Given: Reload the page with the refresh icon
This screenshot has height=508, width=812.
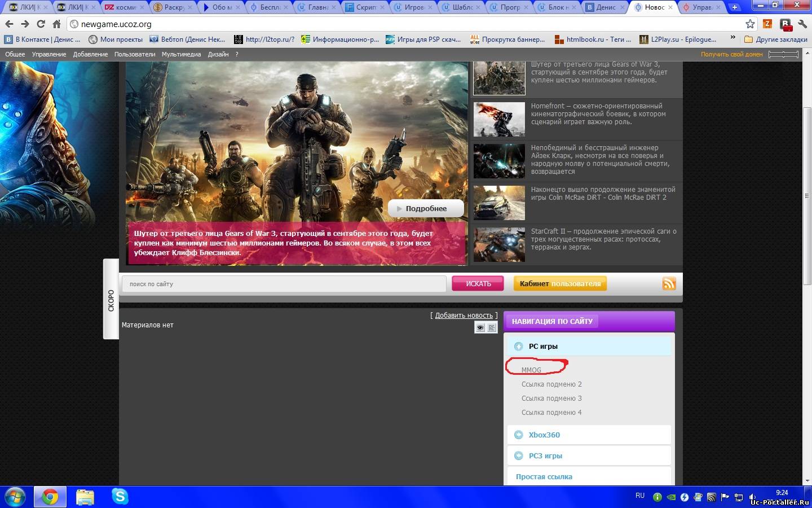Looking at the screenshot, I should point(41,24).
